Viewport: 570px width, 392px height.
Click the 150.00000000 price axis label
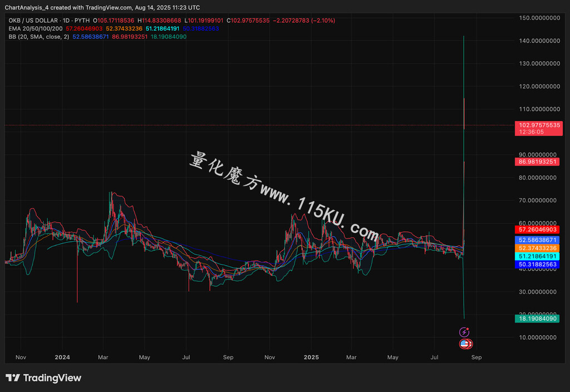(x=540, y=18)
